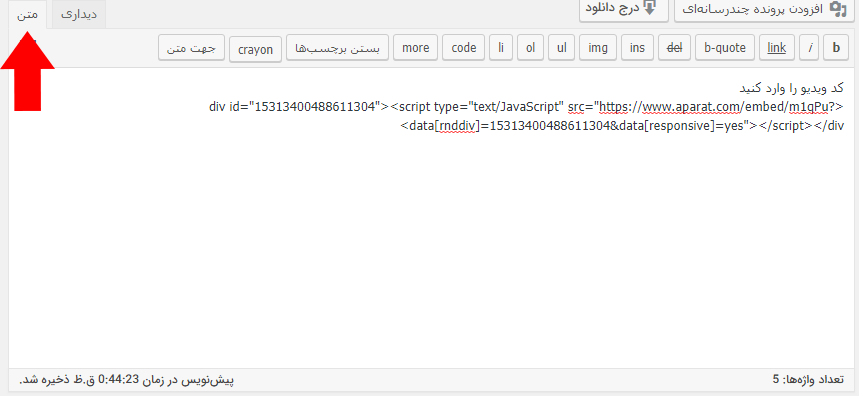Image resolution: width=859 pixels, height=396 pixels.
Task: Insert a link with the link button
Action: click(776, 48)
